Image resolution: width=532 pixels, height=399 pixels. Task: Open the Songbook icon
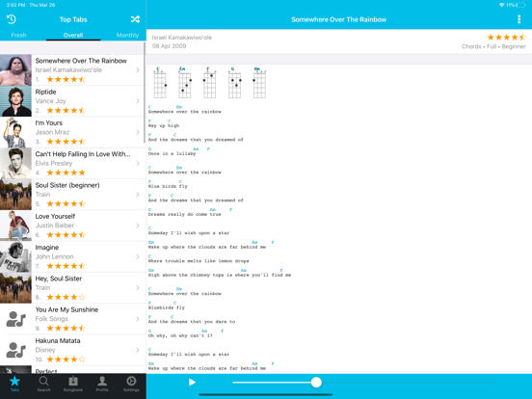73,384
